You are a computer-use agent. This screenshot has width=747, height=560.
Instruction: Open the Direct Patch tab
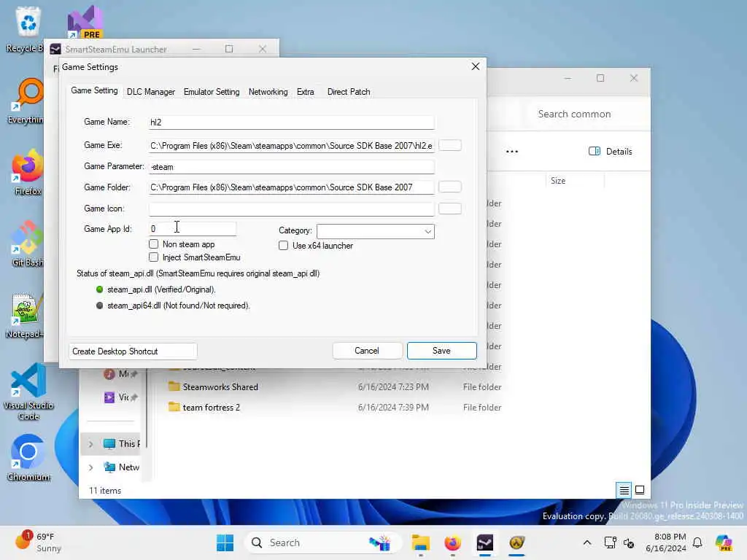[x=349, y=92]
